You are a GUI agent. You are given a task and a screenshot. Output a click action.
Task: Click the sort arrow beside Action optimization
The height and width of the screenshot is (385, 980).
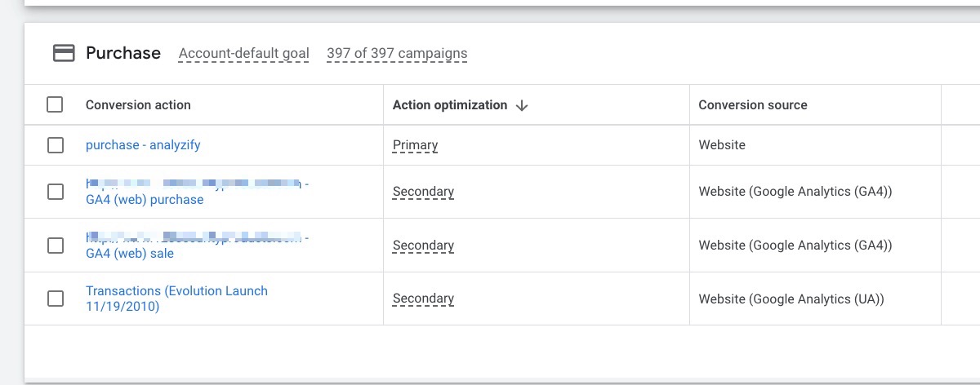click(x=523, y=105)
